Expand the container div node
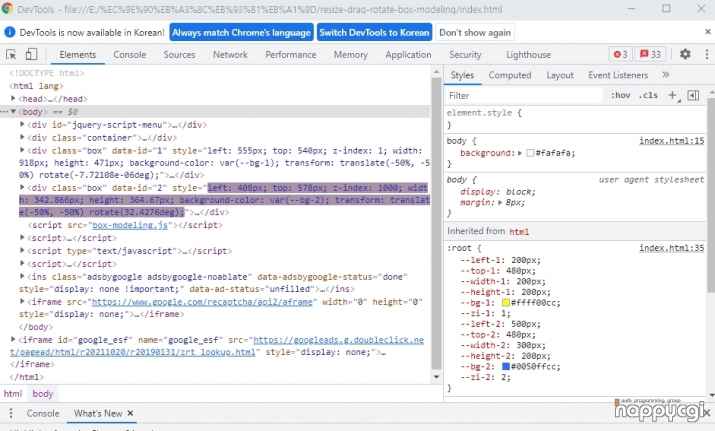 22,137
